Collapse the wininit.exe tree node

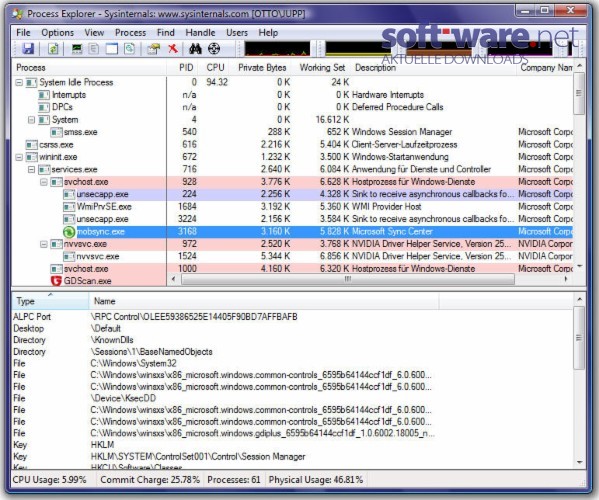click(x=19, y=157)
